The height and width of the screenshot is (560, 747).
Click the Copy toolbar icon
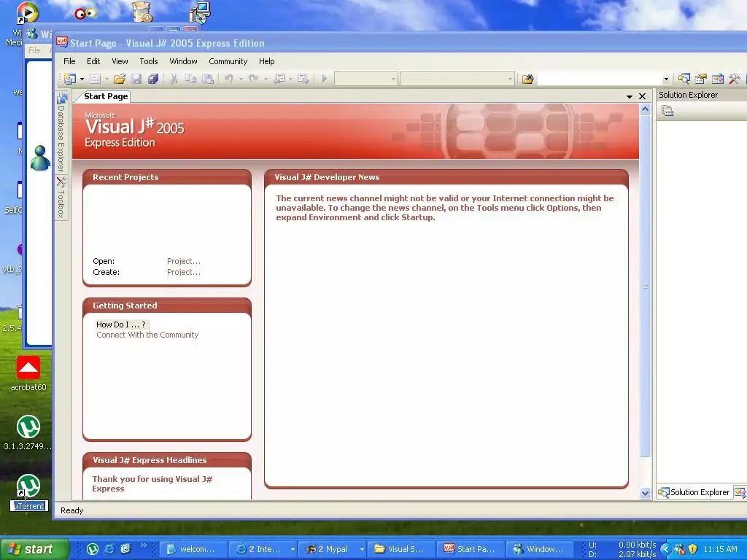click(x=190, y=79)
